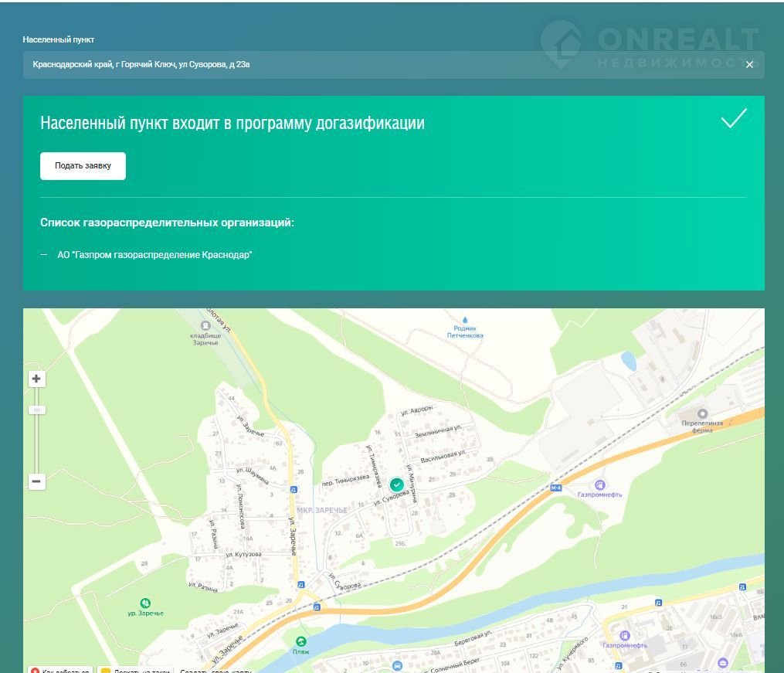Click the M-4 highway sign on map
Viewport: 784px width, 673px height.
pos(555,488)
